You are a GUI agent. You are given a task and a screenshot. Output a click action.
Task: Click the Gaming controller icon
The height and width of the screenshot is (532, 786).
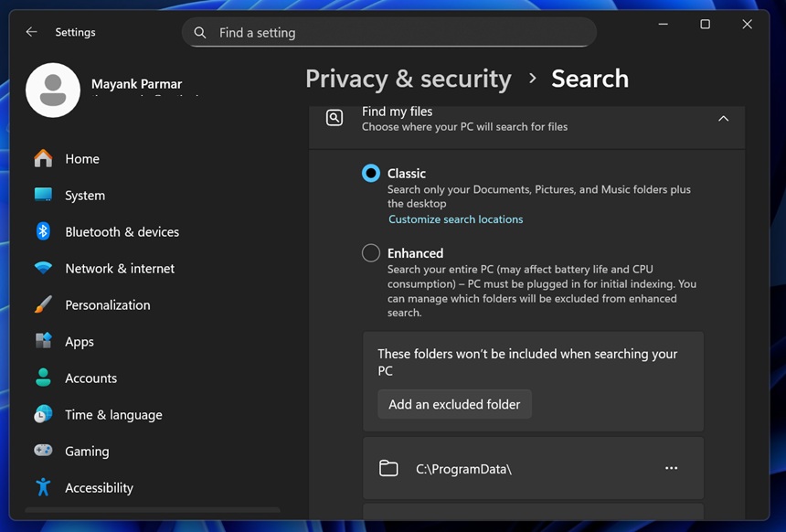tap(44, 451)
